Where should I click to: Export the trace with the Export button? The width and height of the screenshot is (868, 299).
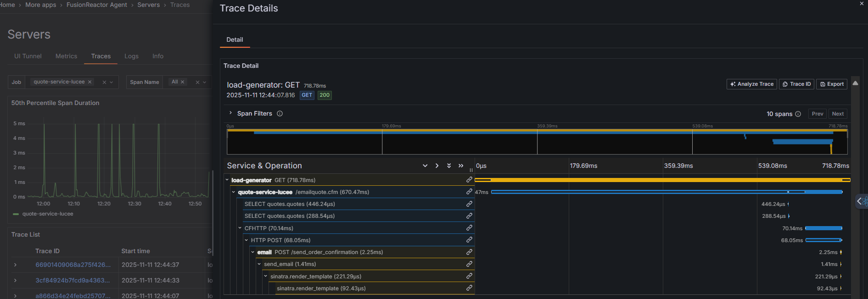[x=832, y=84]
